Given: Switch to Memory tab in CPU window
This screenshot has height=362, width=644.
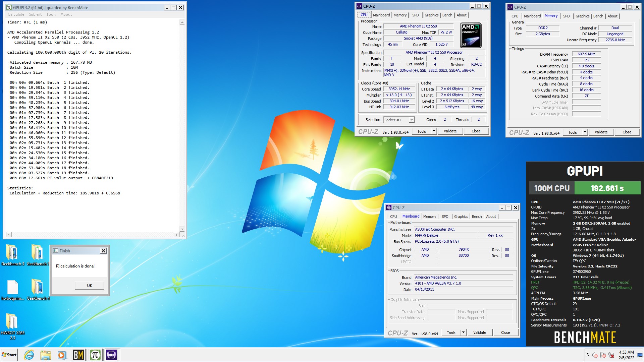Looking at the screenshot, I should coord(400,15).
